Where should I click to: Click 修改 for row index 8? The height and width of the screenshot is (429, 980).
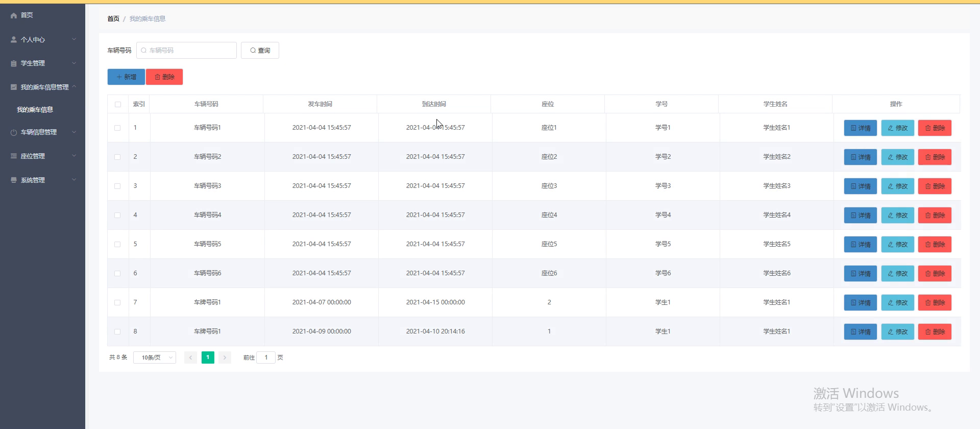coord(898,332)
